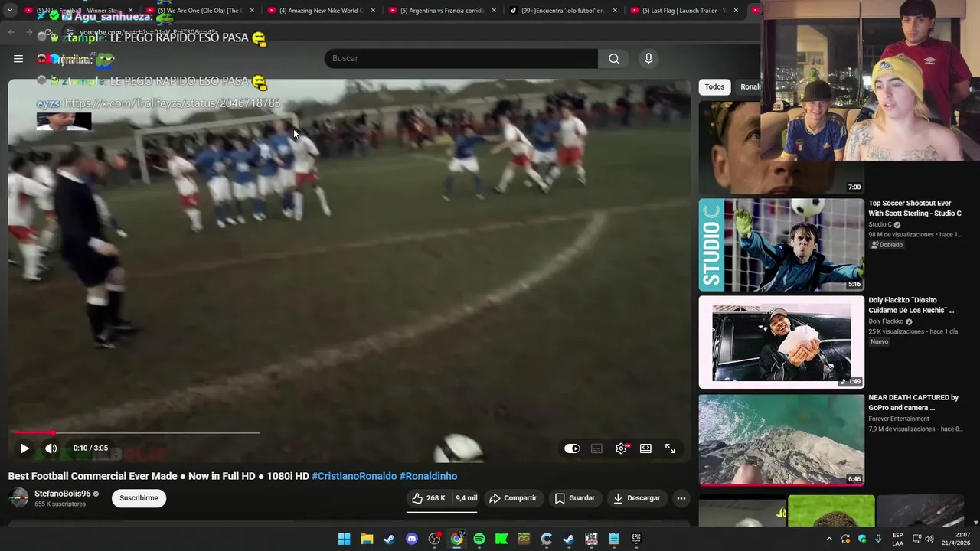The height and width of the screenshot is (551, 980).
Task: Mute the video with the volume icon
Action: tap(51, 448)
